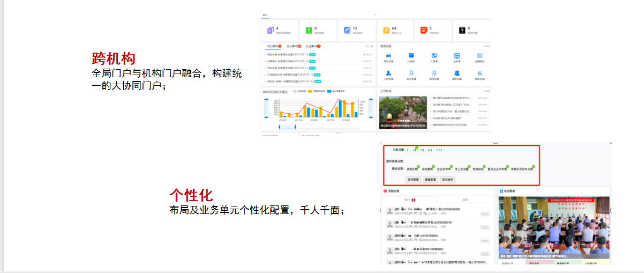Switch to the 已办事项 tab
The height and width of the screenshot is (273, 644).
click(x=294, y=47)
